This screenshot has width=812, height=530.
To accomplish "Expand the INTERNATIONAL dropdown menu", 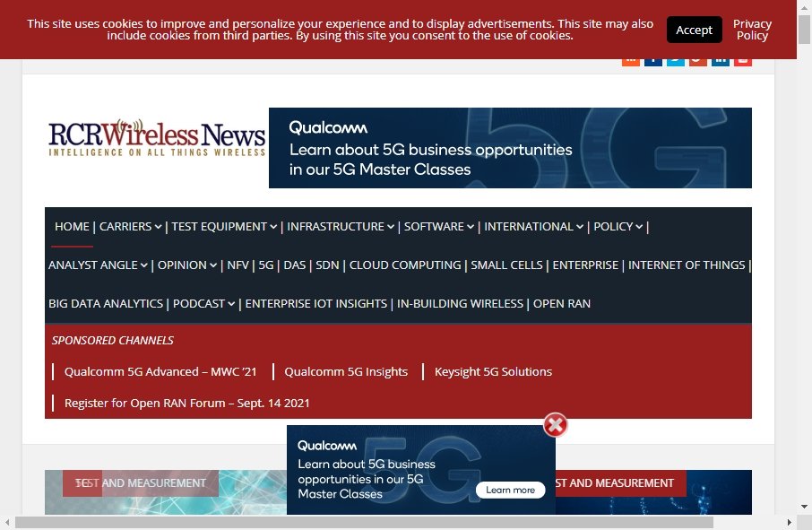I will tap(533, 226).
